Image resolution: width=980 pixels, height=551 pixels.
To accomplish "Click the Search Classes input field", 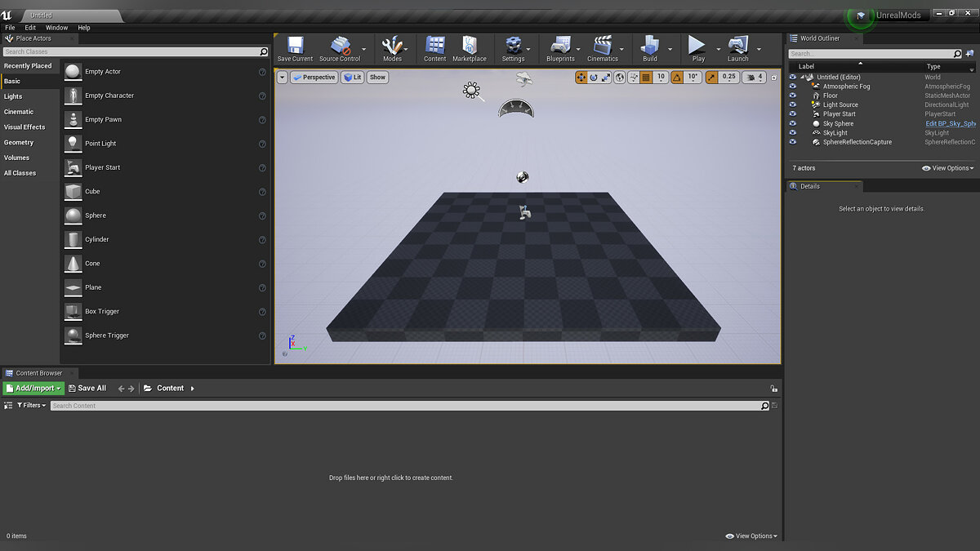I will [x=131, y=51].
